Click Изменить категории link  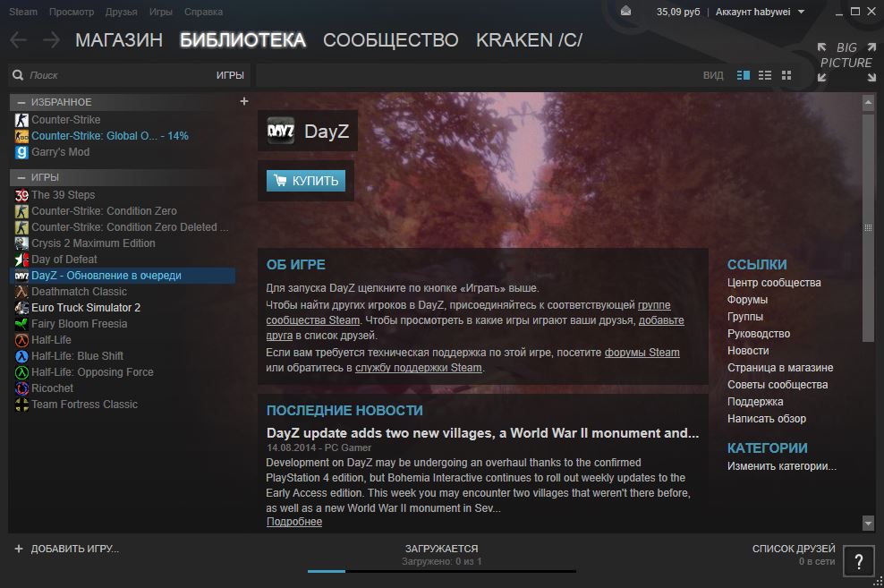(781, 466)
